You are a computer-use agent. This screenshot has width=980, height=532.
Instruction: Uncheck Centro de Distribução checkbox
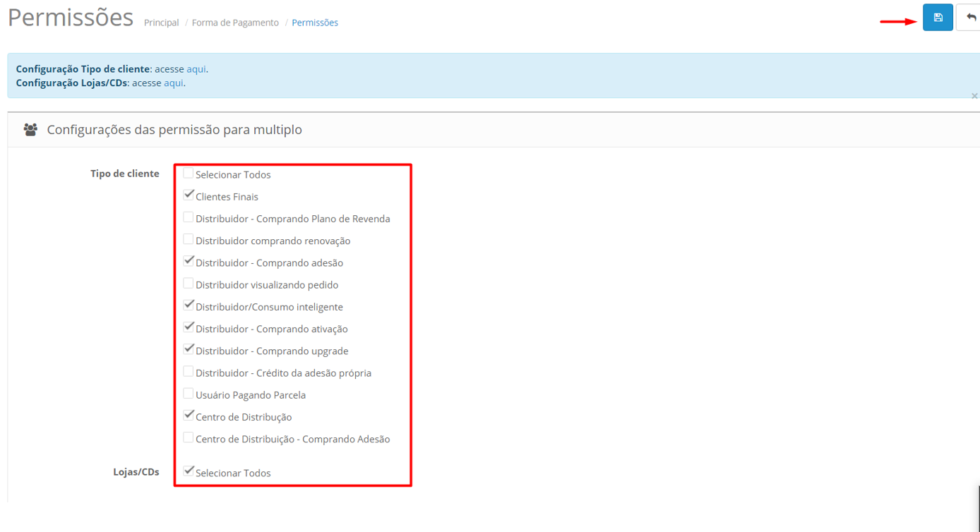click(x=189, y=416)
